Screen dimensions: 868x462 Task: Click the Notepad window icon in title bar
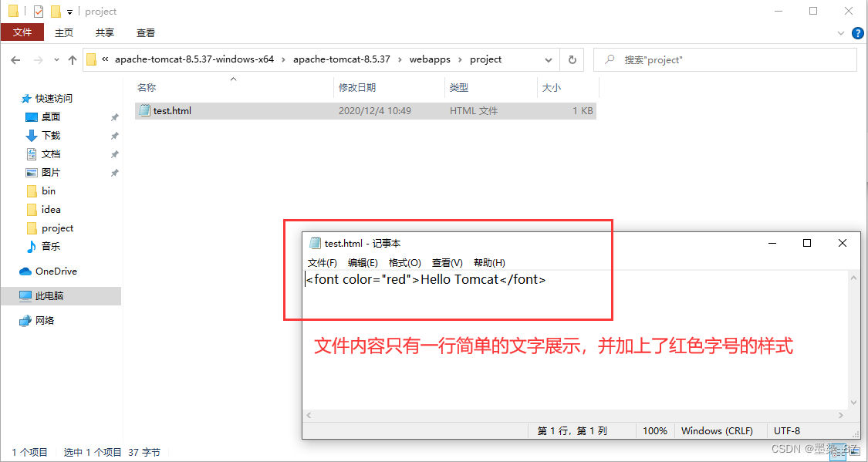pos(315,243)
